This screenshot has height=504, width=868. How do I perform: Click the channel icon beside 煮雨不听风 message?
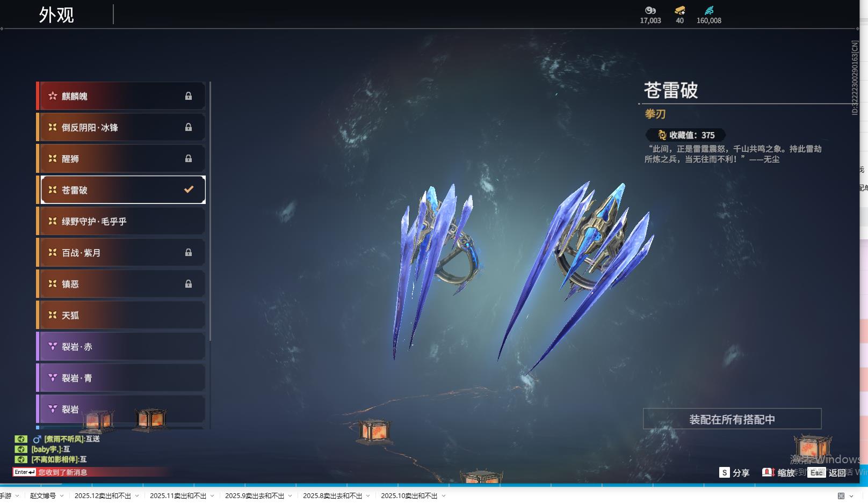click(x=21, y=439)
